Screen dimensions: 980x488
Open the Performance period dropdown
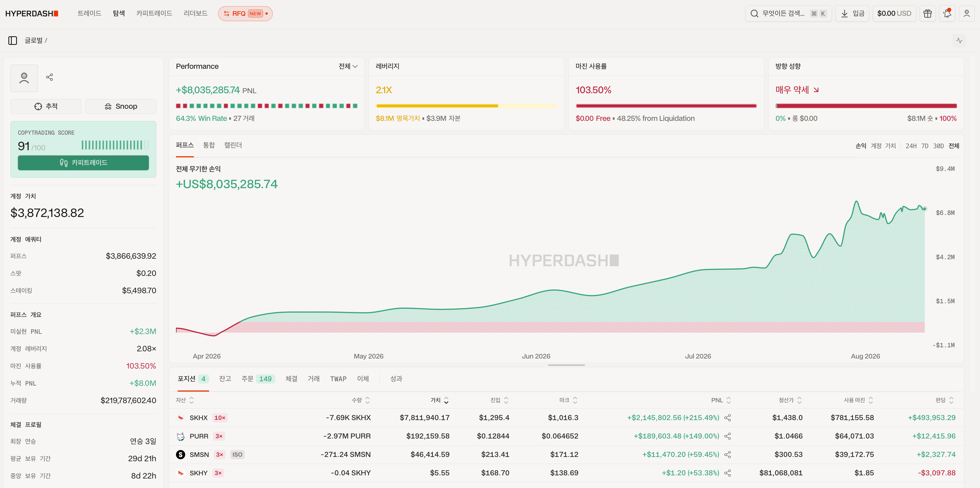pos(348,66)
